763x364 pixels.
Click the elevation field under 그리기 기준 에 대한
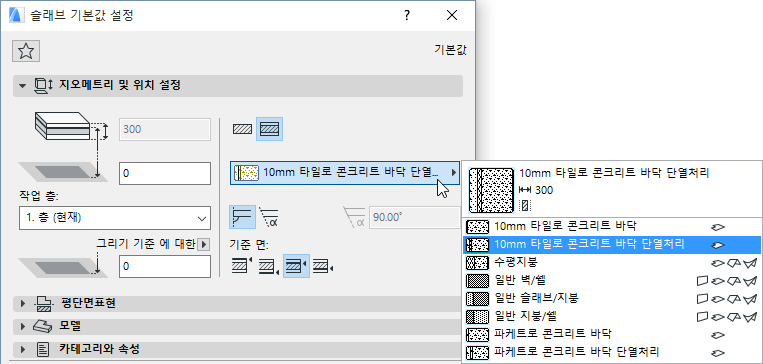165,266
